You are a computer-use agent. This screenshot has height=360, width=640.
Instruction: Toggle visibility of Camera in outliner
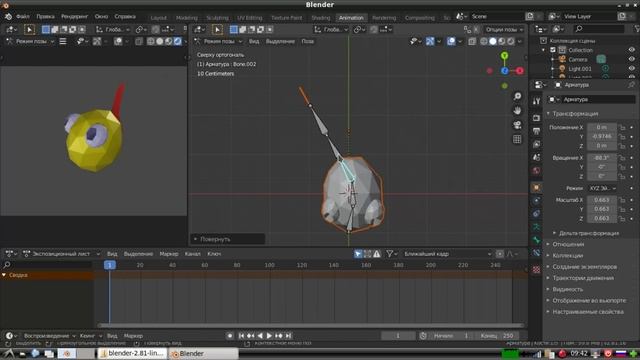click(x=631, y=59)
